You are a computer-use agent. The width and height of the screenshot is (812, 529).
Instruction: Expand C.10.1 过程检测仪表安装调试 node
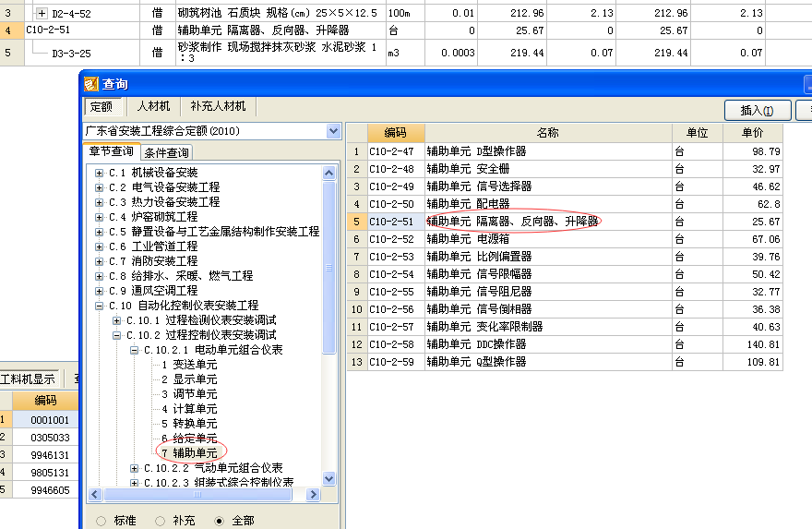click(x=116, y=320)
